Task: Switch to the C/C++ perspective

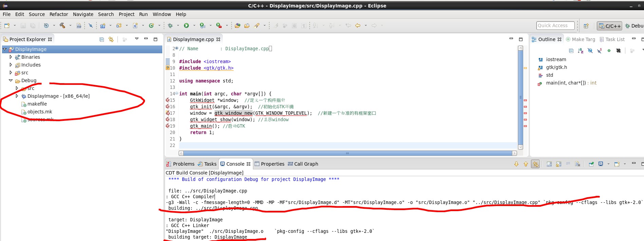Action: click(x=610, y=26)
